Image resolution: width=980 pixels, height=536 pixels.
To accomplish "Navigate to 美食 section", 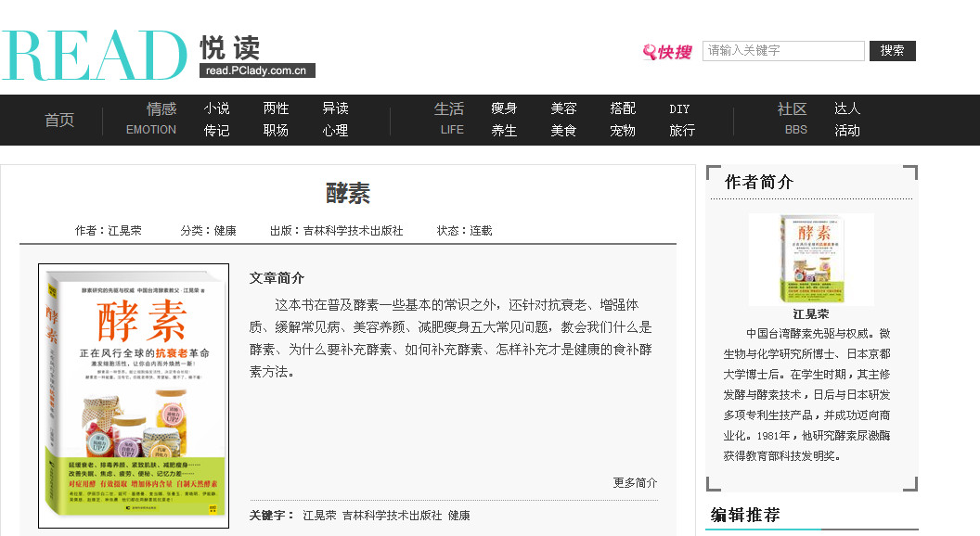I will (x=563, y=131).
